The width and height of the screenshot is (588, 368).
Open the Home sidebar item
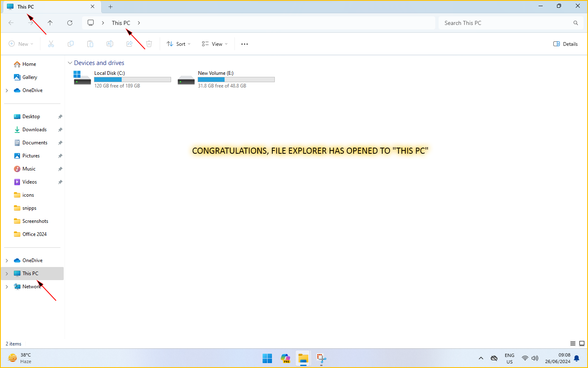tap(29, 64)
